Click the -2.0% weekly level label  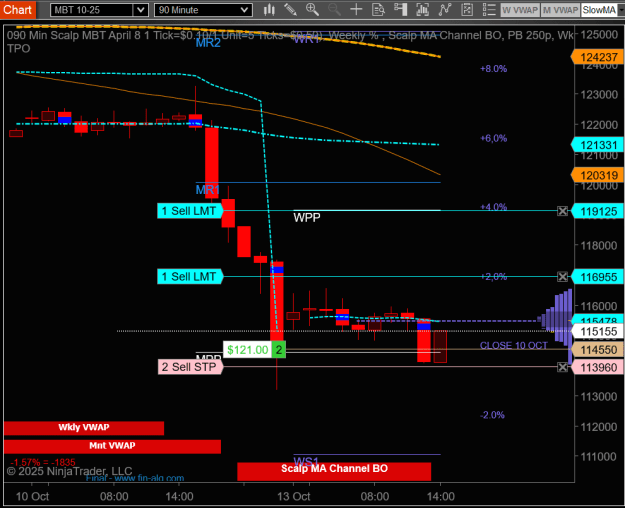pyautogui.click(x=492, y=415)
